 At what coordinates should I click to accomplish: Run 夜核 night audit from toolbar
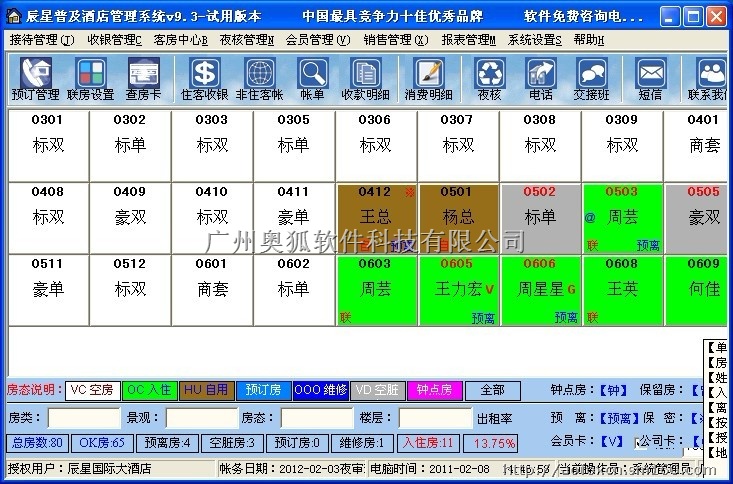489,79
